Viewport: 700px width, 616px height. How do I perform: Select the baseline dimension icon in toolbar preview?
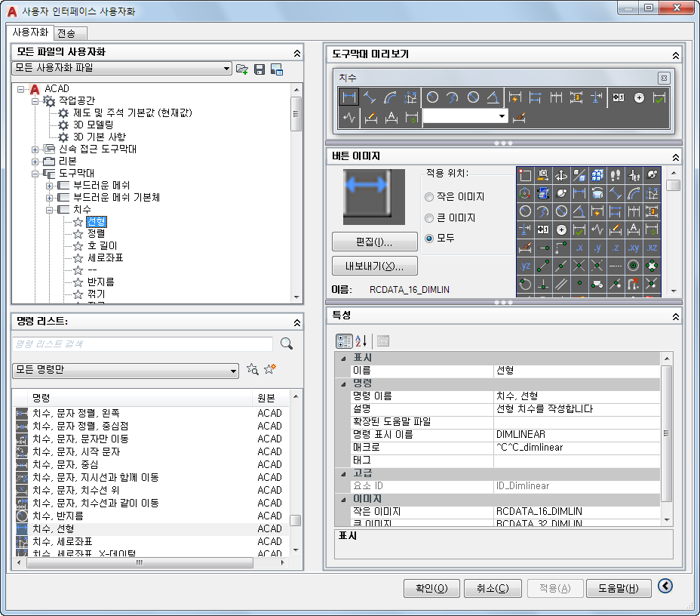pyautogui.click(x=536, y=97)
